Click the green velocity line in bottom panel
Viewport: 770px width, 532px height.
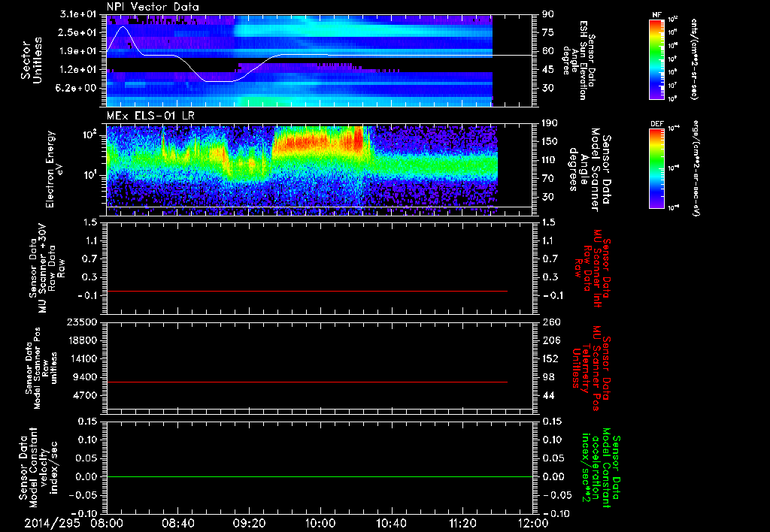[x=320, y=476]
